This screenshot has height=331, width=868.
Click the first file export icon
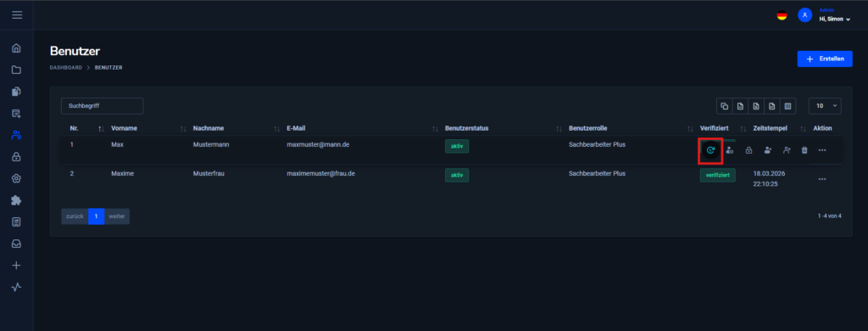tap(740, 106)
